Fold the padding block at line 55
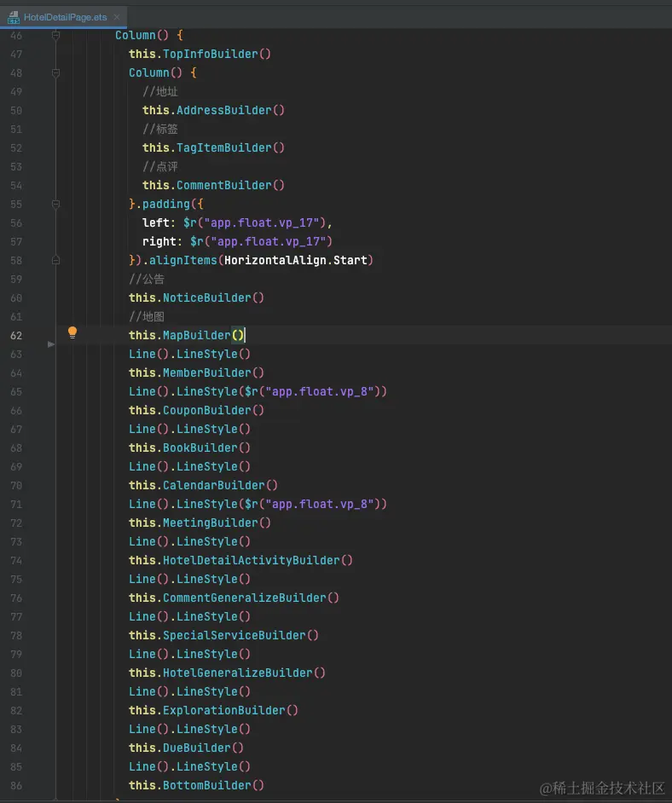The image size is (672, 803). click(55, 204)
